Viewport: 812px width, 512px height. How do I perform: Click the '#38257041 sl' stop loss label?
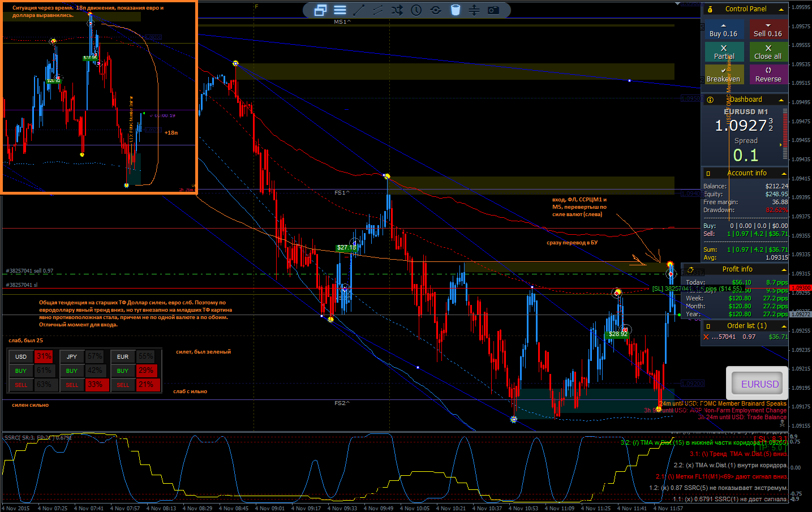pos(22,285)
